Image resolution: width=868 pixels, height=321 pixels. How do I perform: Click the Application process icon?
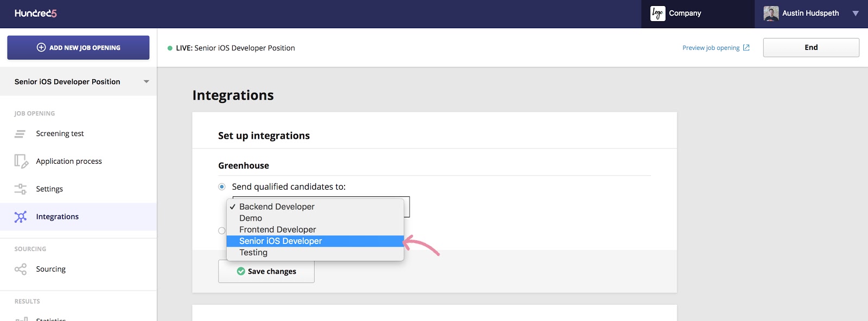coord(21,161)
